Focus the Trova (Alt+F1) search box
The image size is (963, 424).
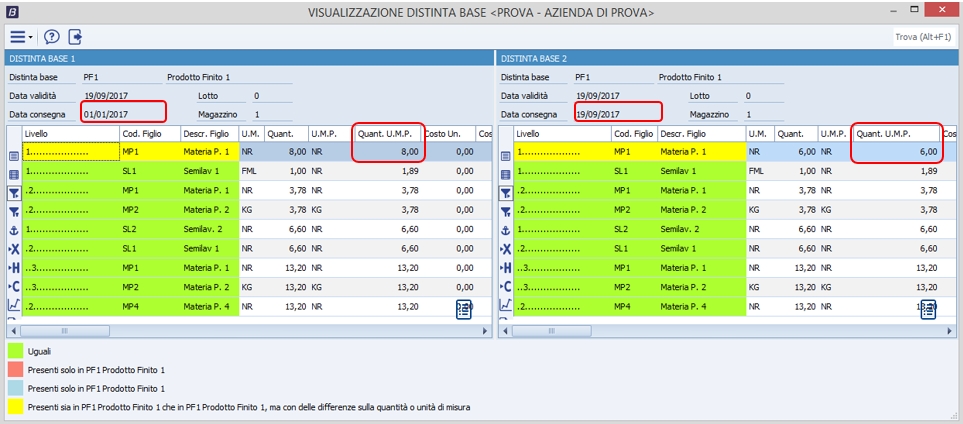click(x=924, y=37)
